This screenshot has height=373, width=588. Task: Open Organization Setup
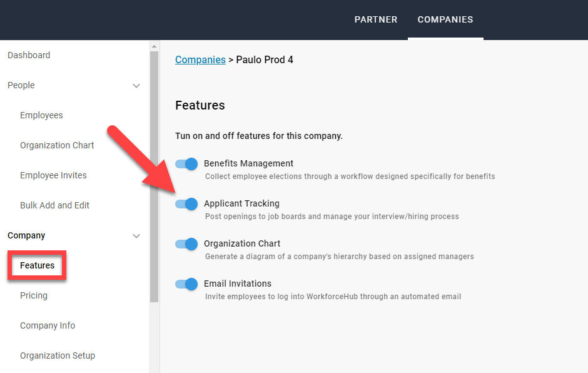[58, 355]
